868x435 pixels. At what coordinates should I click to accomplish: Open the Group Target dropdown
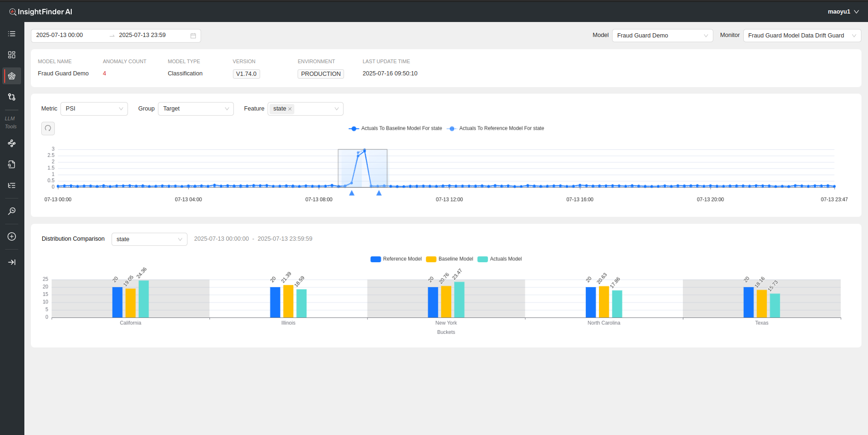pos(195,109)
